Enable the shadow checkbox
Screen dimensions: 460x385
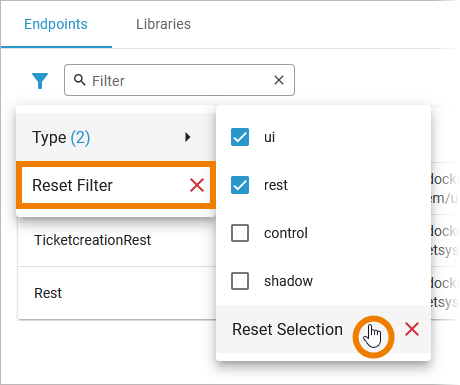(x=240, y=281)
